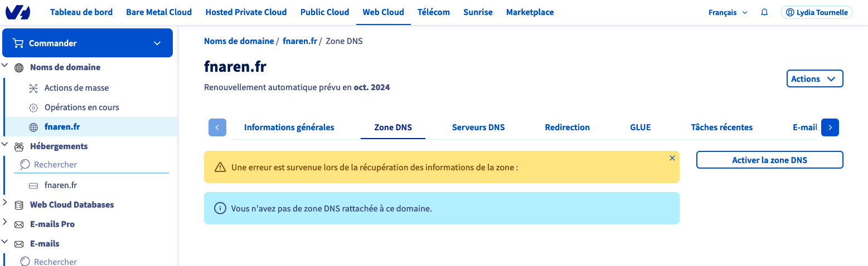
Task: Click the Rechercher field under Hébergements
Action: click(x=92, y=165)
